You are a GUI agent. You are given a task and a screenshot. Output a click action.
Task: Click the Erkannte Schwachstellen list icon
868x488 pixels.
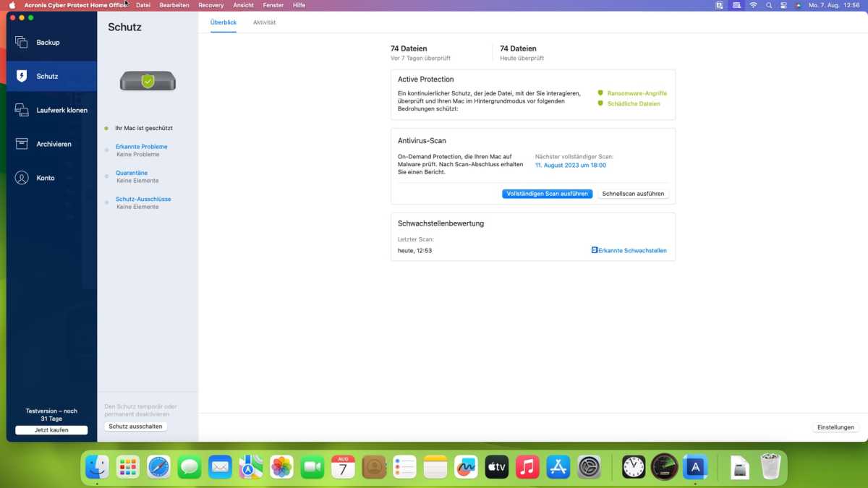(595, 250)
